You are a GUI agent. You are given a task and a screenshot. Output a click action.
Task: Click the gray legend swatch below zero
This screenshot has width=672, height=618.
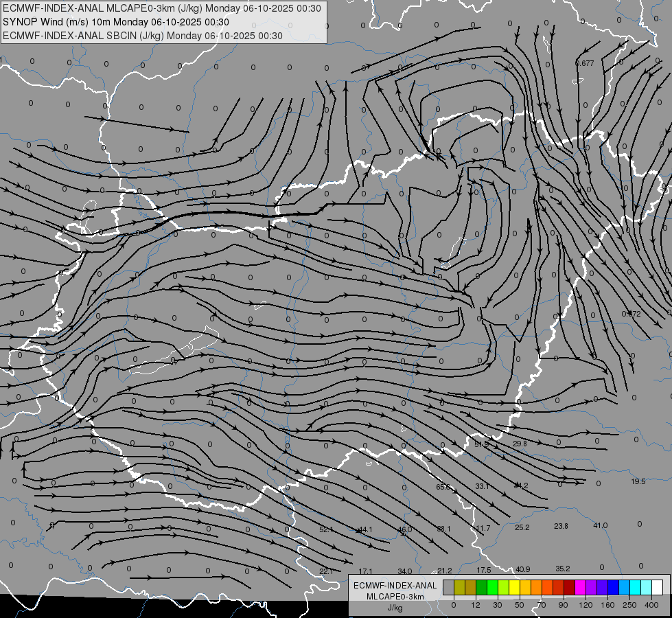(449, 587)
